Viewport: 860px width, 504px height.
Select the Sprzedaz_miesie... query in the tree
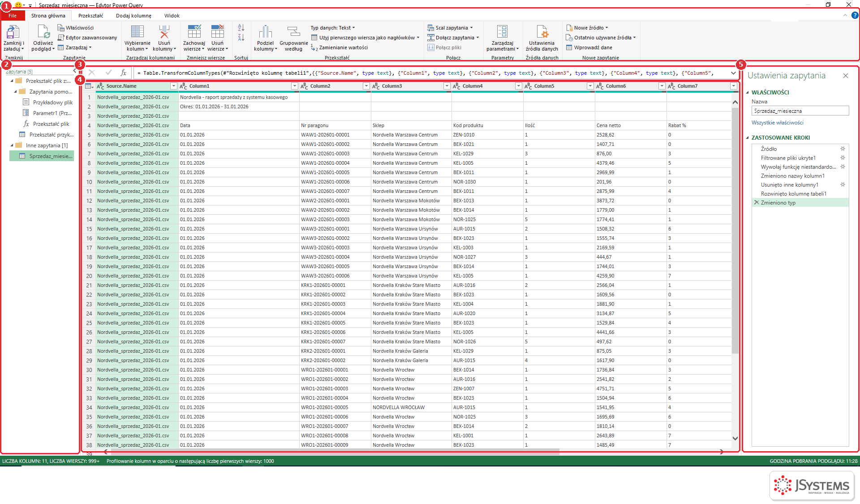[41, 156]
